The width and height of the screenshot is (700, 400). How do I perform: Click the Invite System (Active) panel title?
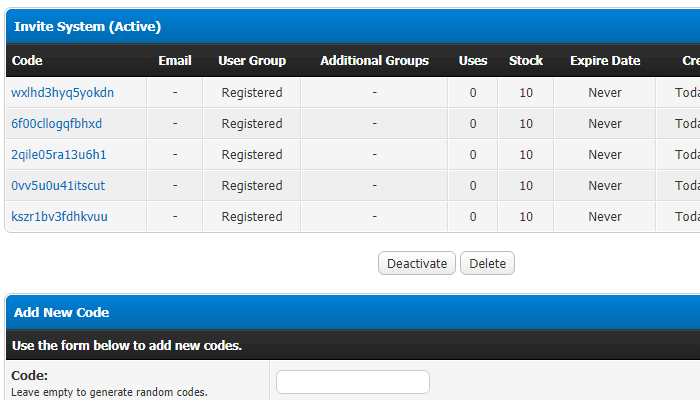(x=87, y=27)
